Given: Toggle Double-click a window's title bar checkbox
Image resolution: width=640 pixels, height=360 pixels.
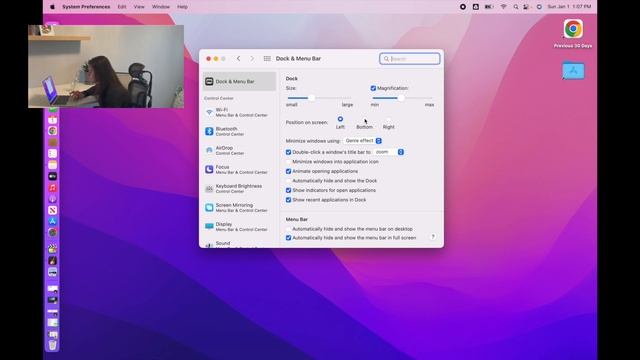Looking at the screenshot, I should pos(289,152).
